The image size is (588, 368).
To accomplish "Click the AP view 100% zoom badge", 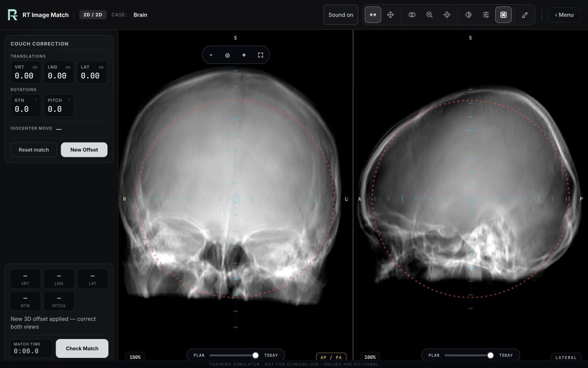I will tap(135, 357).
